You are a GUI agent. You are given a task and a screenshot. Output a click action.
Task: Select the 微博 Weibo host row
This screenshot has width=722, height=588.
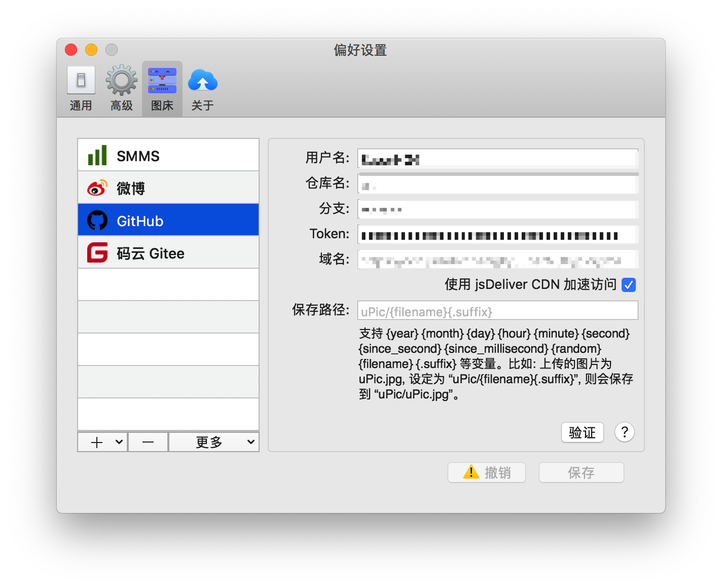(168, 188)
